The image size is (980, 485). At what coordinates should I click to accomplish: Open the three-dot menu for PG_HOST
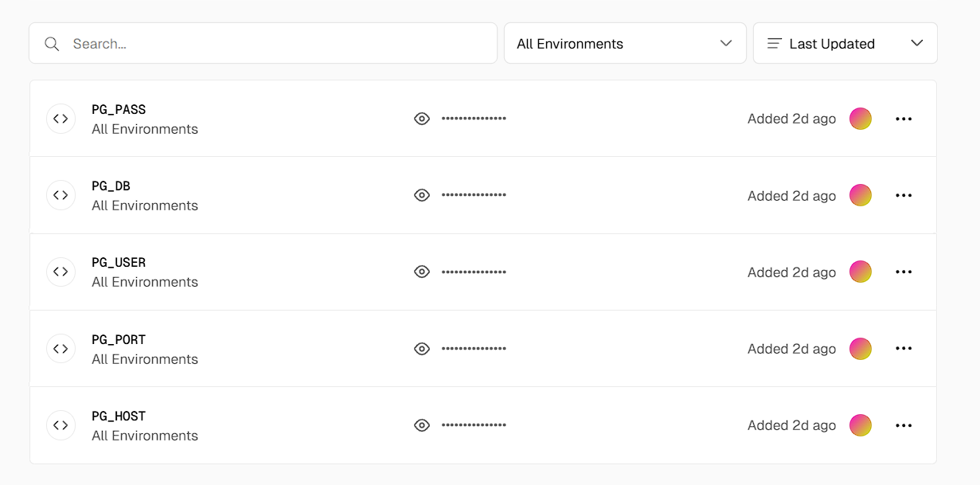point(904,425)
